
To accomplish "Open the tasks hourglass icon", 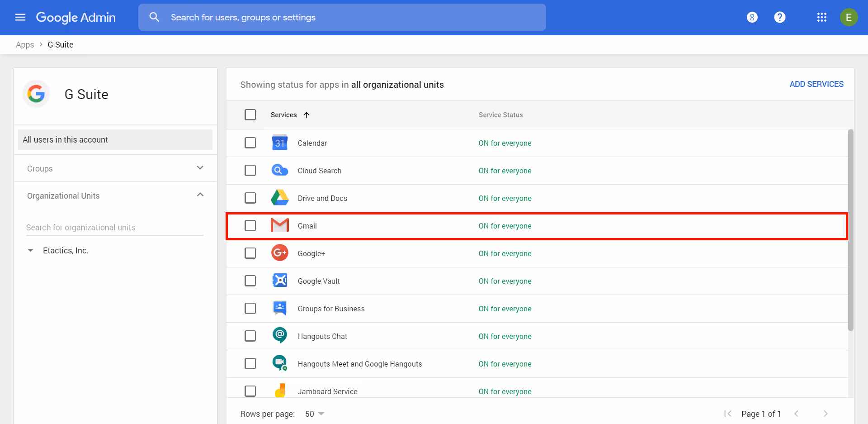I will coord(752,17).
